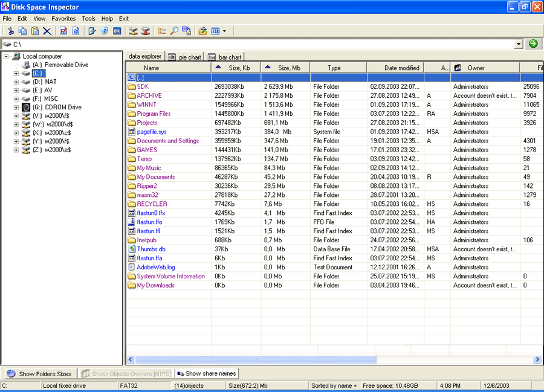
Task: Select the (W:) w2000\d$ network drive
Action: pyautogui.click(x=53, y=124)
